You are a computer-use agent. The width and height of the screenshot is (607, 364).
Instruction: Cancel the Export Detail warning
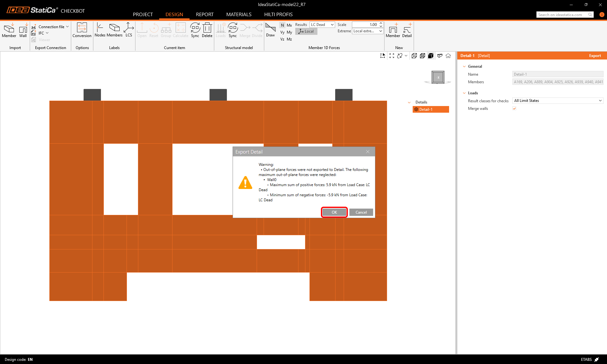[361, 212]
